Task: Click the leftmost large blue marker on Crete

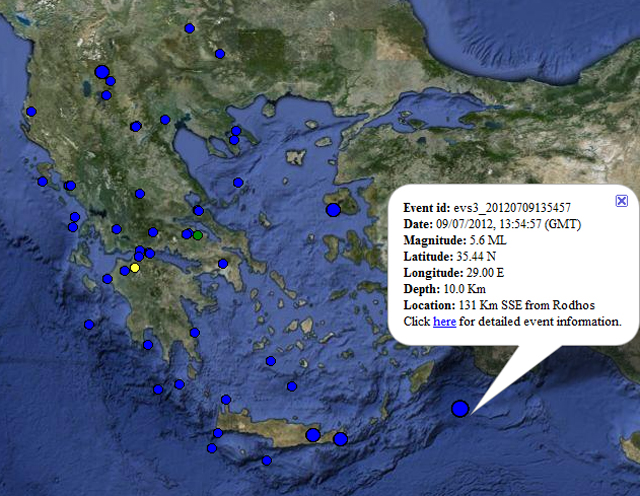Action: (x=313, y=435)
